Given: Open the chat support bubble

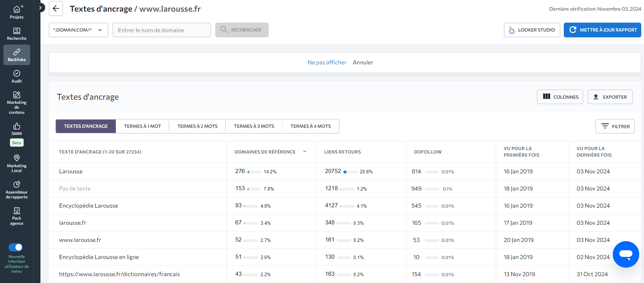Looking at the screenshot, I should point(625,254).
